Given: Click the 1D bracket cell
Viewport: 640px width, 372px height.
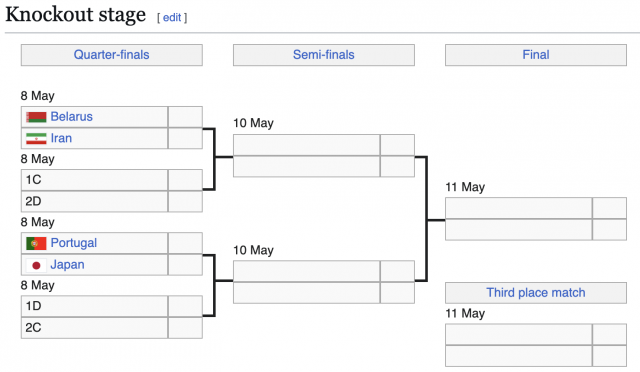Looking at the screenshot, I should (94, 306).
